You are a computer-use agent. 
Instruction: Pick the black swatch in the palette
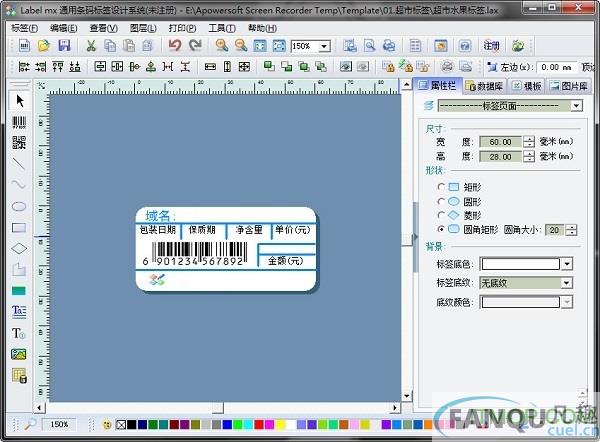coord(131,424)
